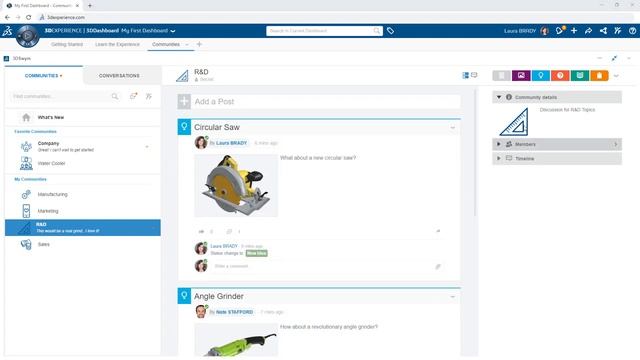Open the Help question mark icon
Viewport: 640px width, 360px height.
(632, 31)
